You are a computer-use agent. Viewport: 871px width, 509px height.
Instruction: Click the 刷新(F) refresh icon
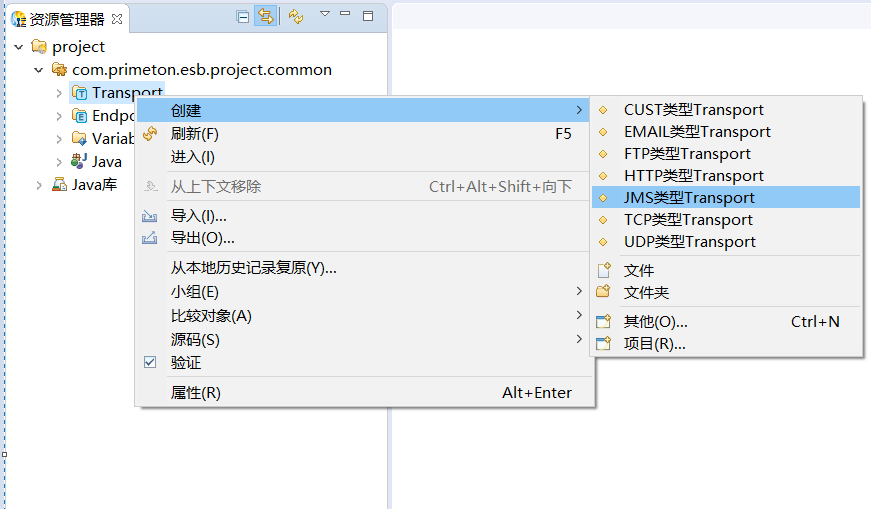[151, 134]
